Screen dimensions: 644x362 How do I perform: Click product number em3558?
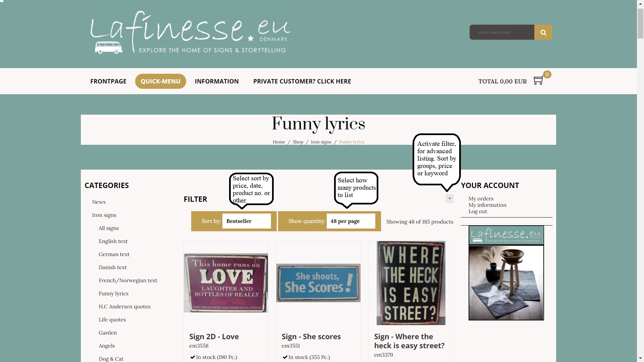pyautogui.click(x=199, y=346)
